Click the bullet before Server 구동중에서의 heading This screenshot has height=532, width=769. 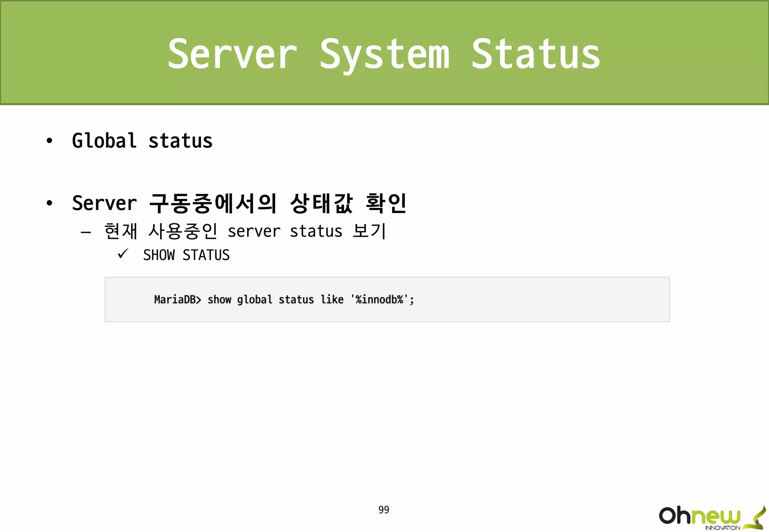click(49, 203)
